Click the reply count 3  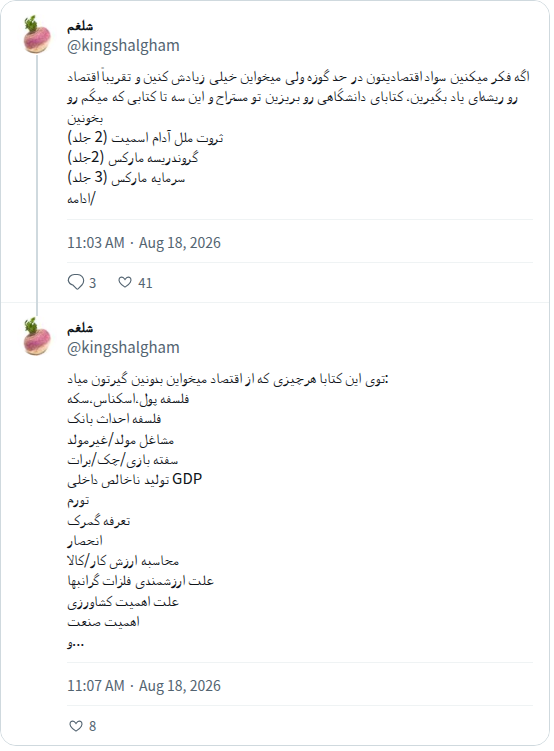92,283
